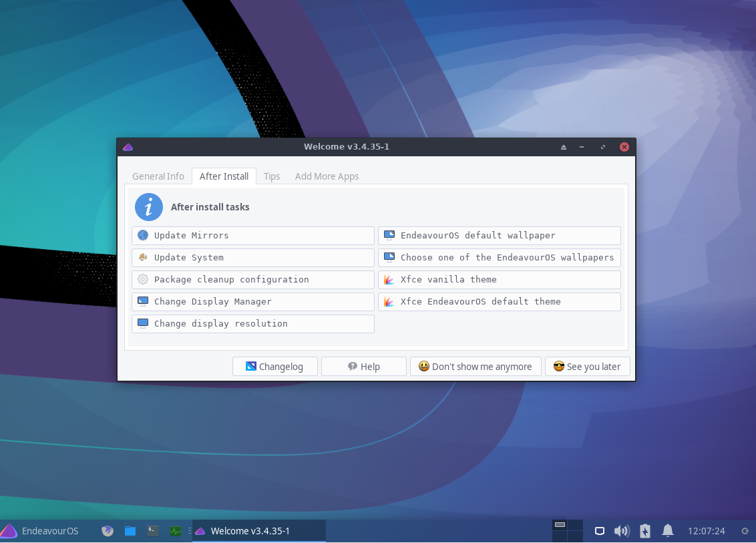Apply Xfce vanilla theme

pyautogui.click(x=500, y=280)
